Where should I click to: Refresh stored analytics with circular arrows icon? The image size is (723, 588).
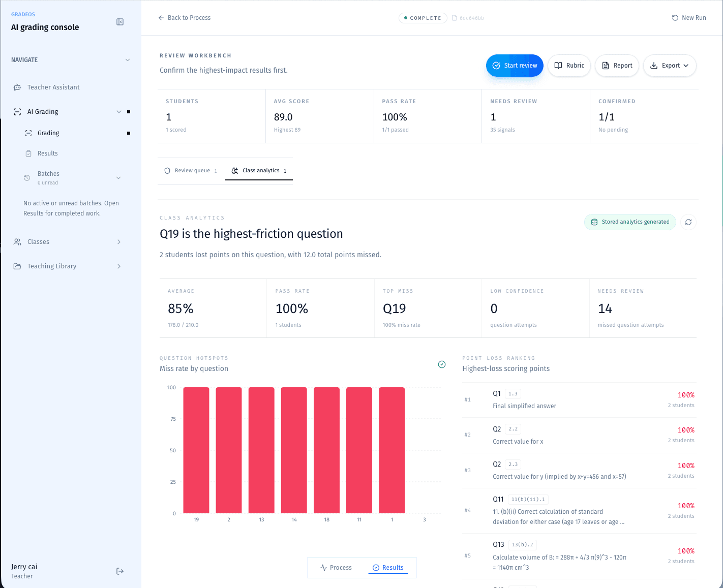(688, 222)
